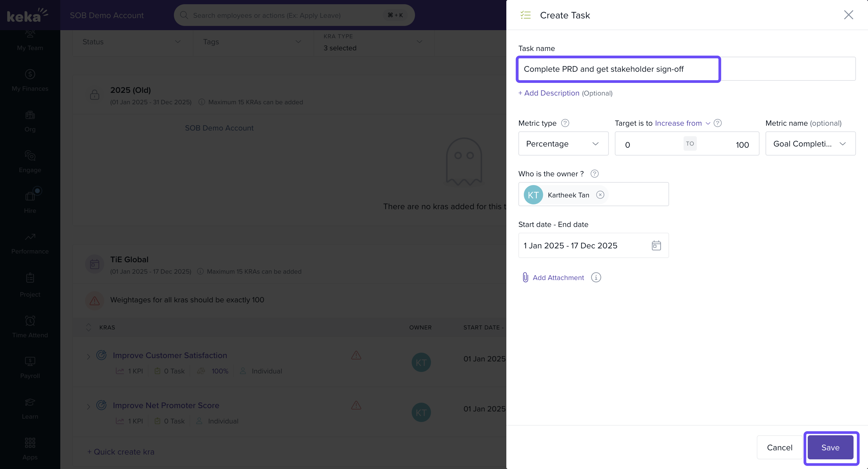Screen dimensions: 868x469
Task: Open My Finances in the sidebar
Action: tap(30, 80)
